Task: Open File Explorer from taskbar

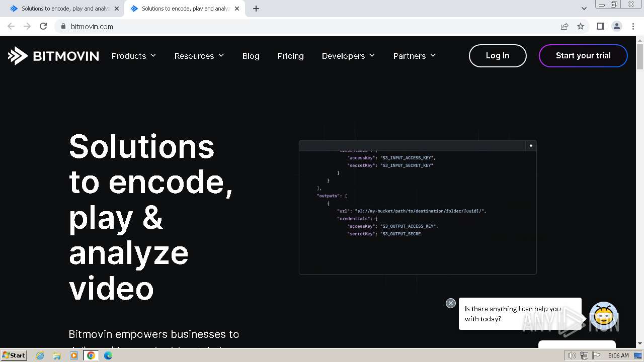Action: [57, 355]
